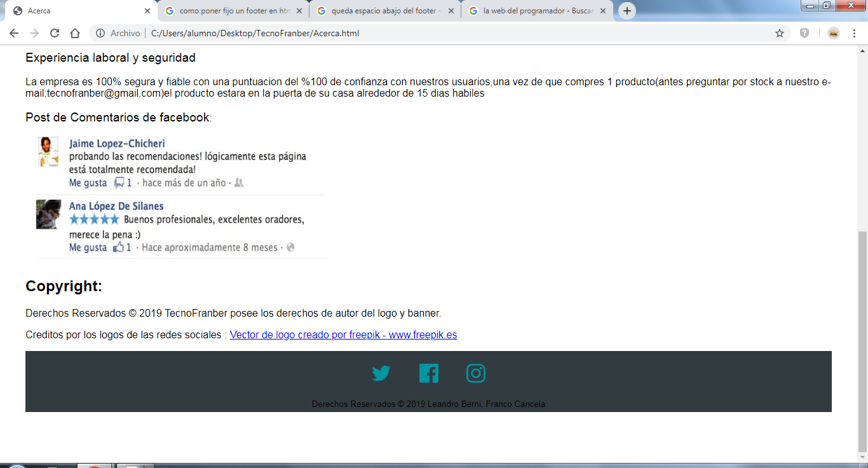868x468 pixels.
Task: Reload the Acerca page
Action: [55, 33]
